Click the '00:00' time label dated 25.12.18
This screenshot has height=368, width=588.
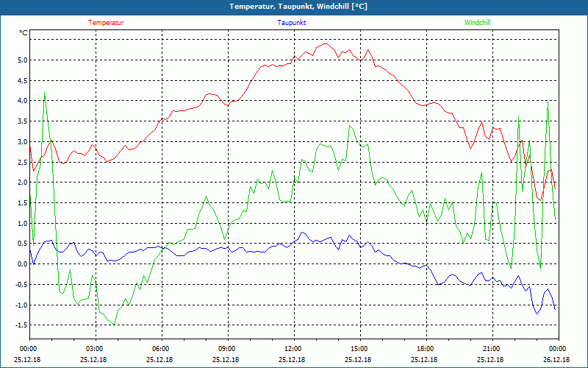[x=27, y=349]
